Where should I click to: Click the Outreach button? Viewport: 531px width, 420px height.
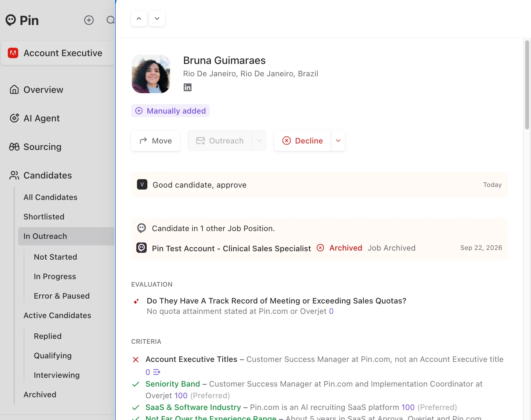click(220, 141)
